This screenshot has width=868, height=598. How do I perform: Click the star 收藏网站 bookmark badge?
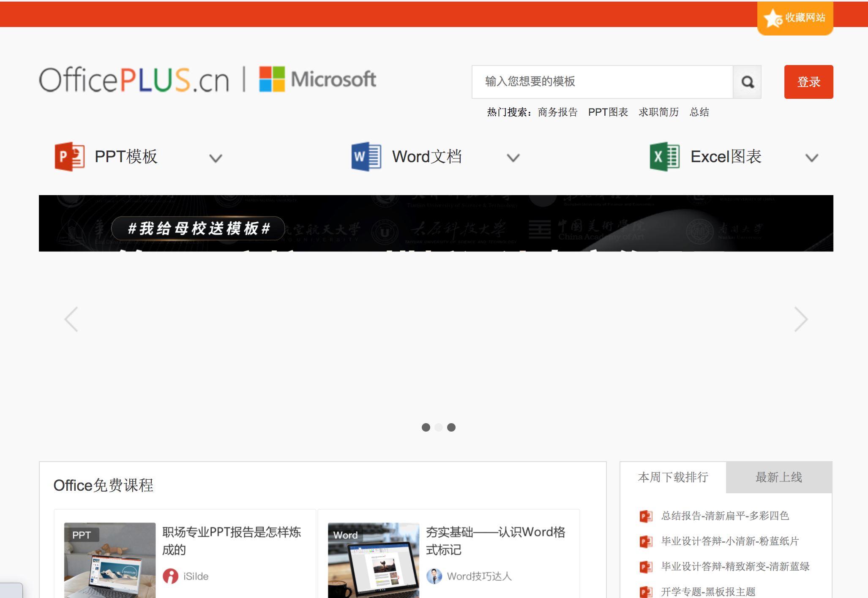[x=794, y=18]
